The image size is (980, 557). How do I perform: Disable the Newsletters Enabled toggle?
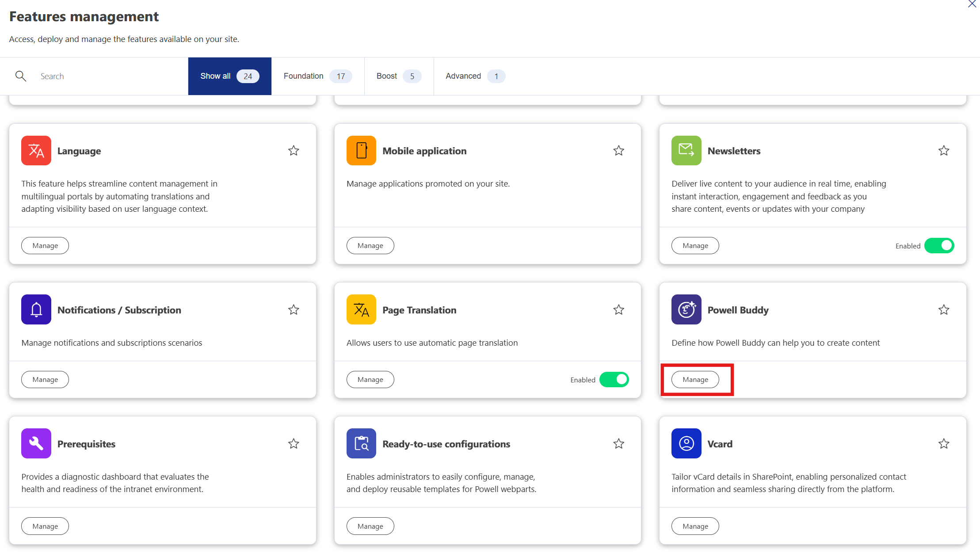(939, 246)
